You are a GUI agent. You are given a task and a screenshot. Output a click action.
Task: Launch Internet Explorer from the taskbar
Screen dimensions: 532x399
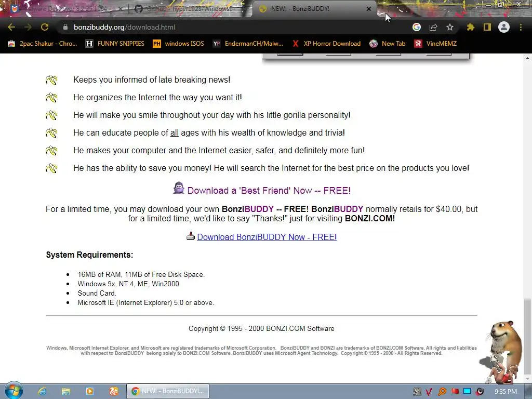(x=42, y=391)
